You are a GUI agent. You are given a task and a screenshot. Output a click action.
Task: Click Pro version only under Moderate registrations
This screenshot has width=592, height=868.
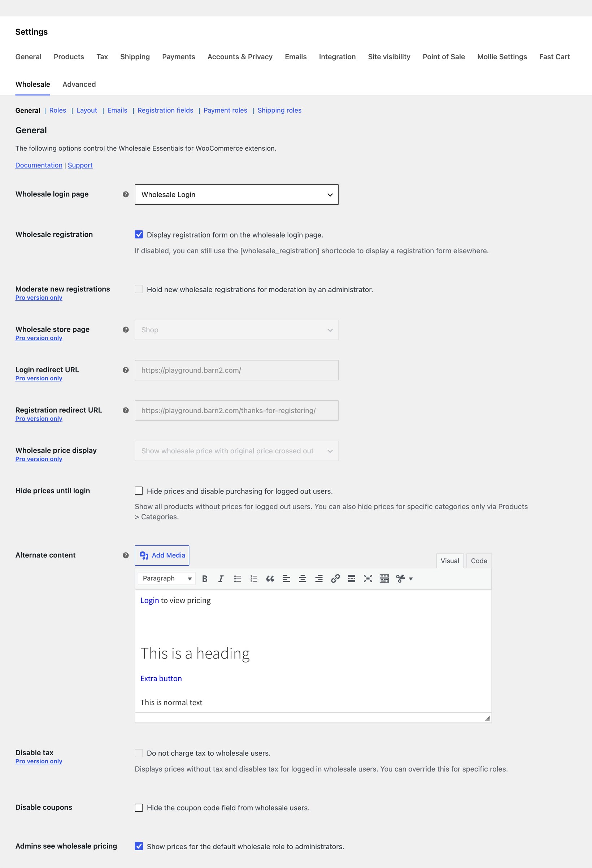point(39,298)
